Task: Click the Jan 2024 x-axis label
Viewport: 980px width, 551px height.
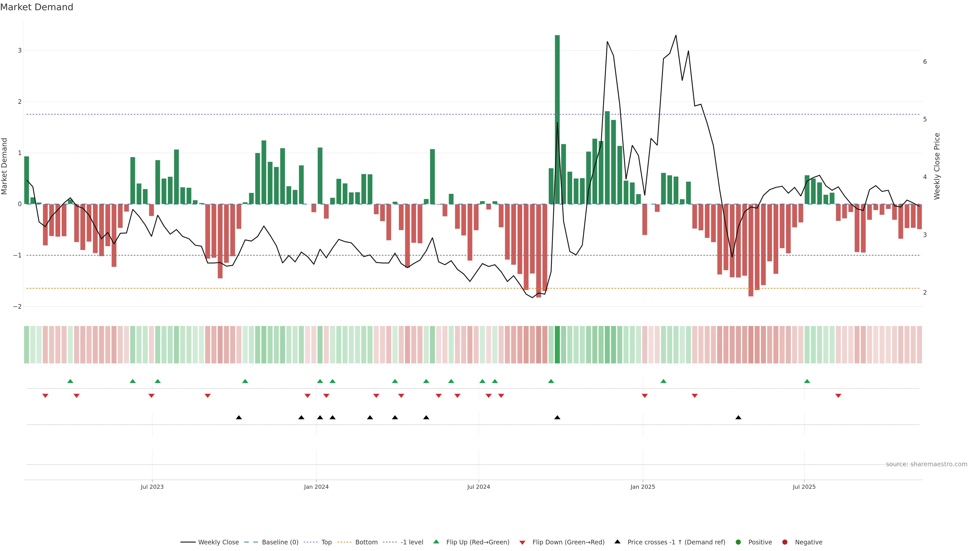Action: tap(316, 487)
